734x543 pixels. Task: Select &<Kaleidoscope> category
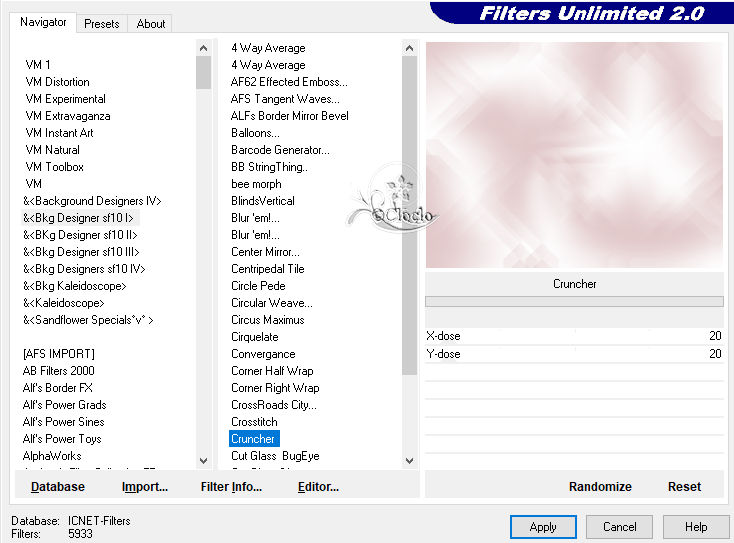pos(64,303)
